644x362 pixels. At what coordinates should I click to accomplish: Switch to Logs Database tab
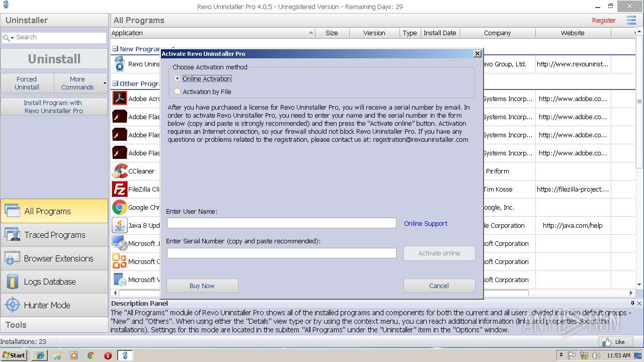point(54,282)
